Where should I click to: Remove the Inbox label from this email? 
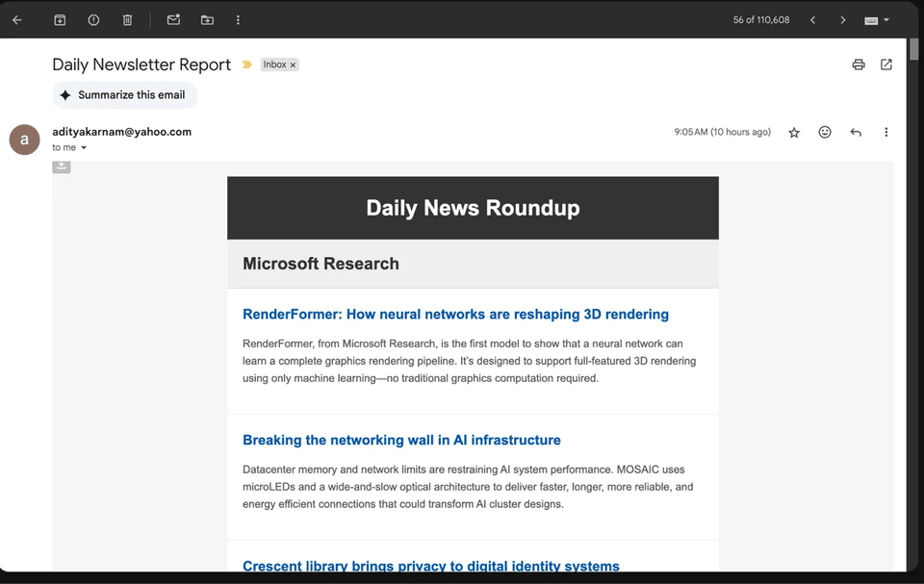click(293, 64)
